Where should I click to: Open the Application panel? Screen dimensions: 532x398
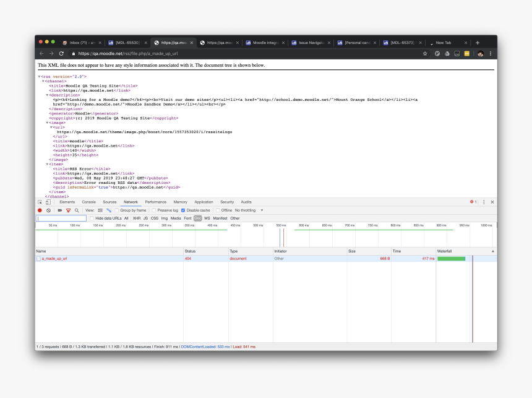click(x=204, y=202)
